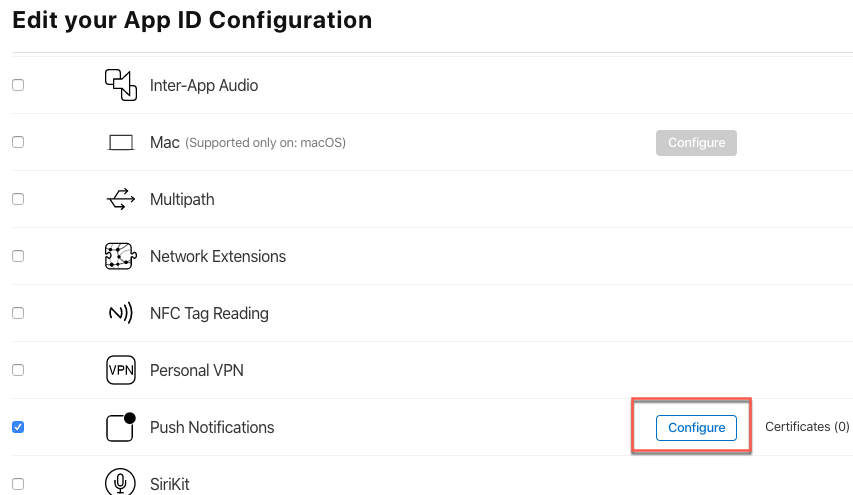
Task: Click the NFC Tag Reading icon
Action: click(121, 313)
